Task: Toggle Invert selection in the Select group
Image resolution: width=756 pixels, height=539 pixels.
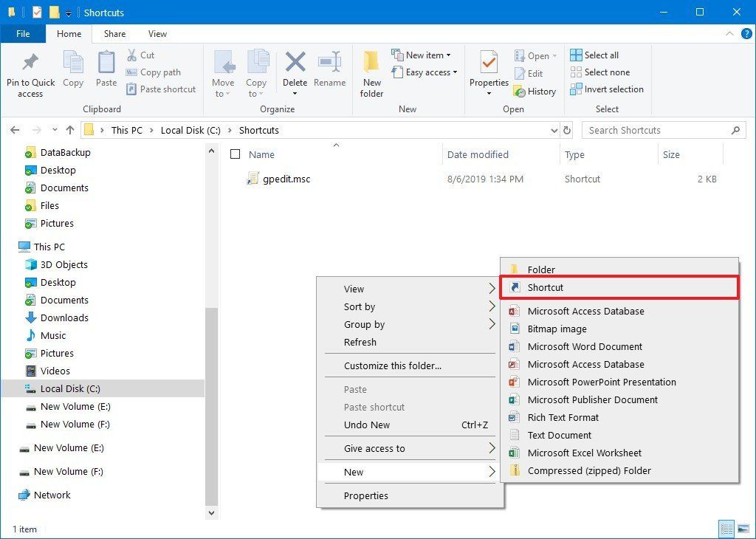Action: (607, 89)
